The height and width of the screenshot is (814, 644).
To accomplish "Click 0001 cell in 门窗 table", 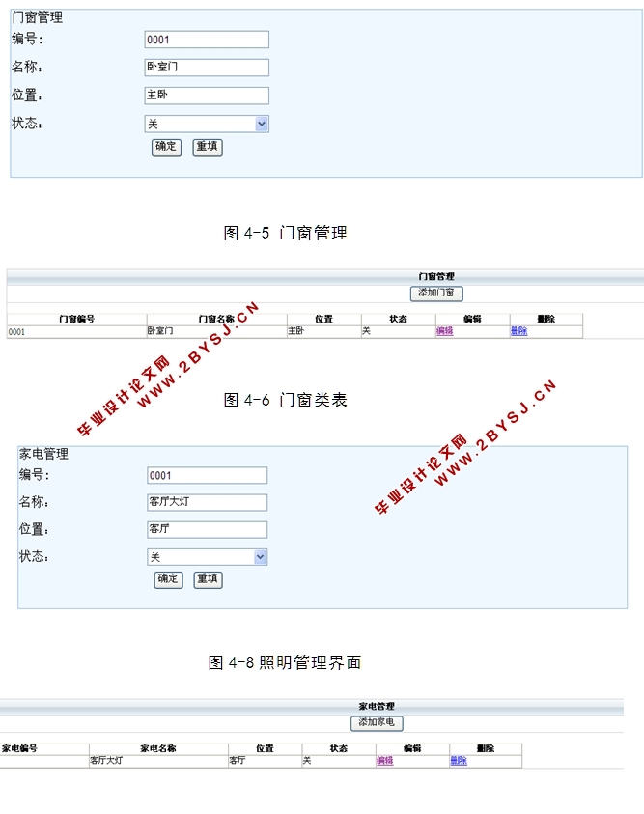I will click(77, 332).
